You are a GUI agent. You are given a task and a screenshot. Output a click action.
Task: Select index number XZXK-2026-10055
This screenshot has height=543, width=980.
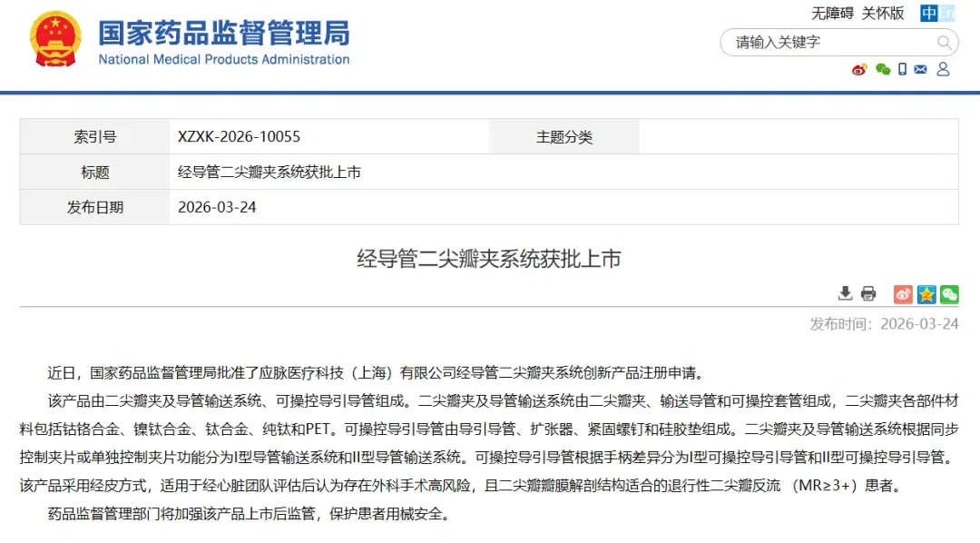[239, 136]
